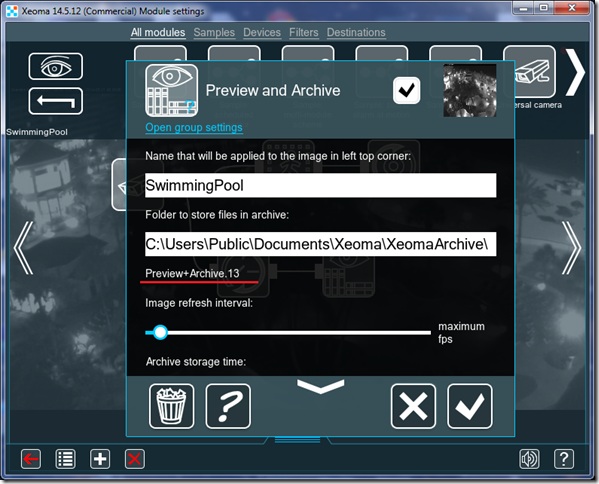This screenshot has height=484, width=599.
Task: Close the Xeoma window
Action: (x=572, y=8)
